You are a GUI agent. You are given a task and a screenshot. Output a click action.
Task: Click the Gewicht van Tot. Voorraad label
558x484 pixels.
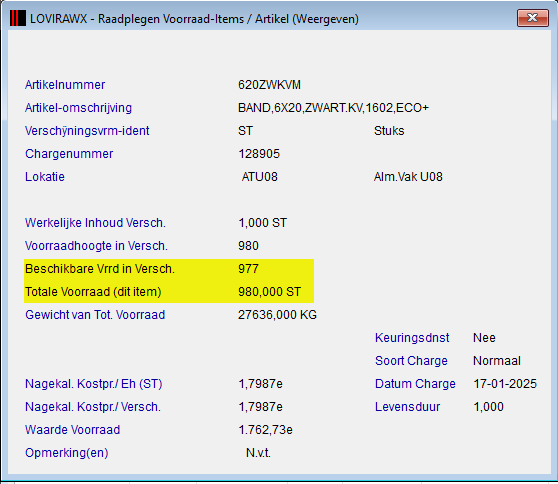[95, 315]
